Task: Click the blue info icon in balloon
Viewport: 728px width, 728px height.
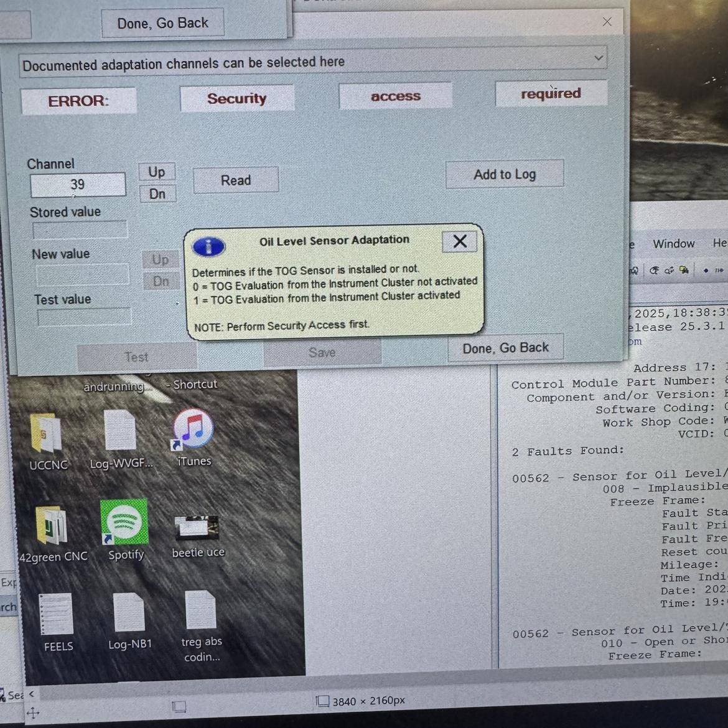Action: pos(209,246)
